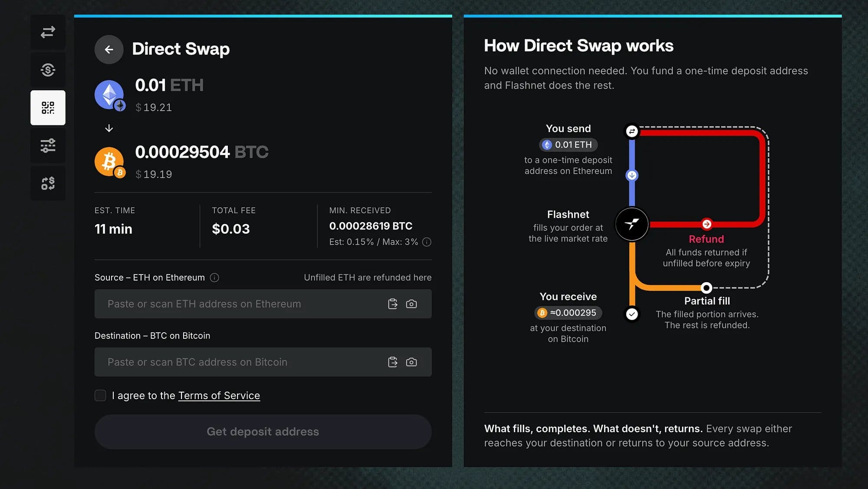Click the 'Destination – BTC on Bitcoin' label
The image size is (868, 489).
coord(152,336)
